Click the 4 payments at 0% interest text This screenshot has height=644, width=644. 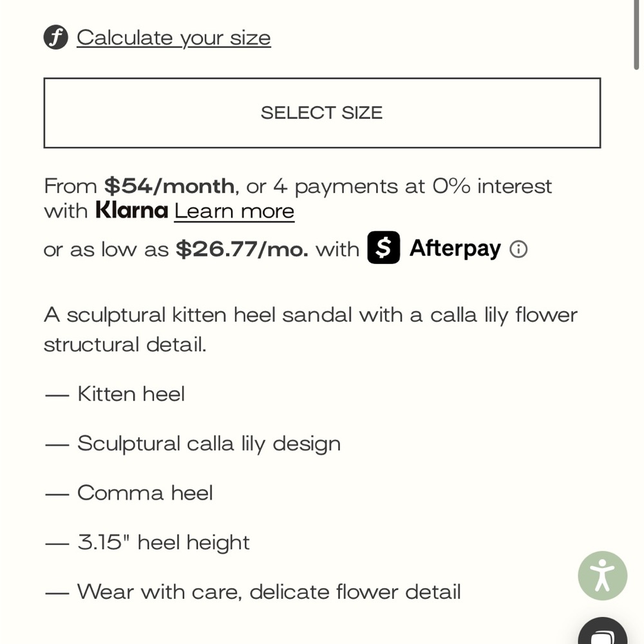pyautogui.click(x=412, y=187)
